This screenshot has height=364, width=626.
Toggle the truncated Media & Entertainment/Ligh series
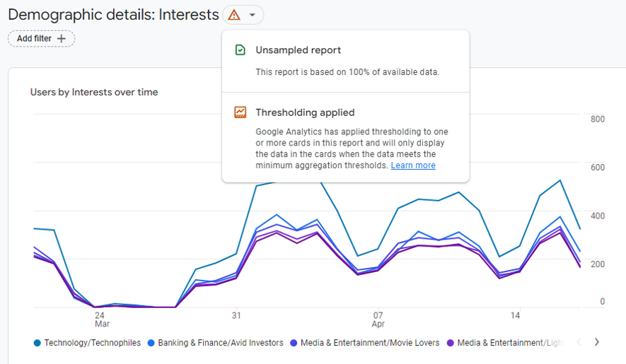pyautogui.click(x=504, y=343)
